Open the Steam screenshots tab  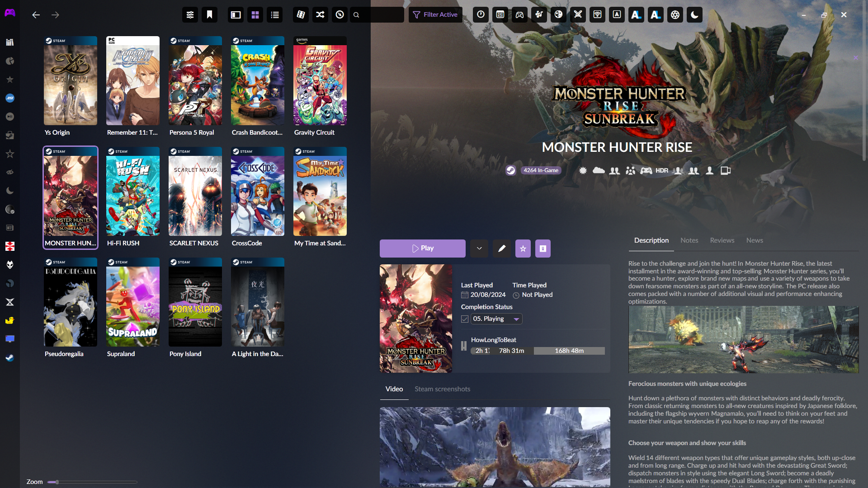click(442, 389)
